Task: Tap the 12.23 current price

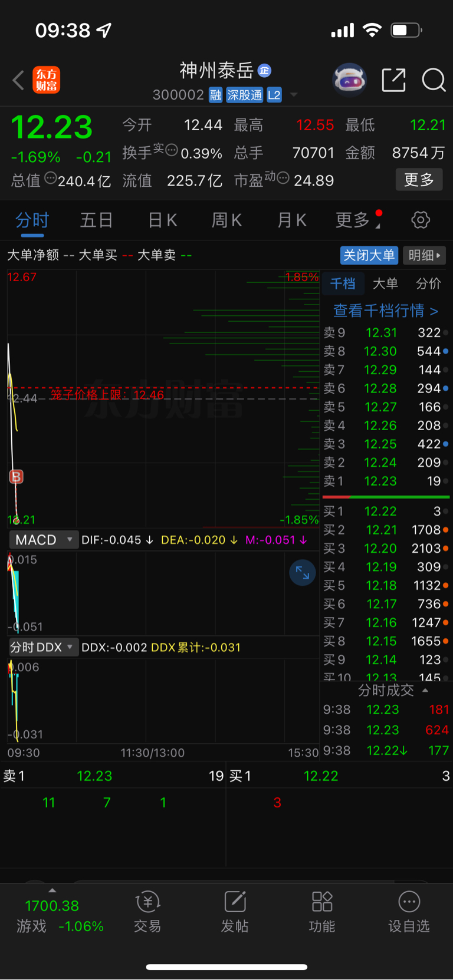Action: click(x=52, y=127)
